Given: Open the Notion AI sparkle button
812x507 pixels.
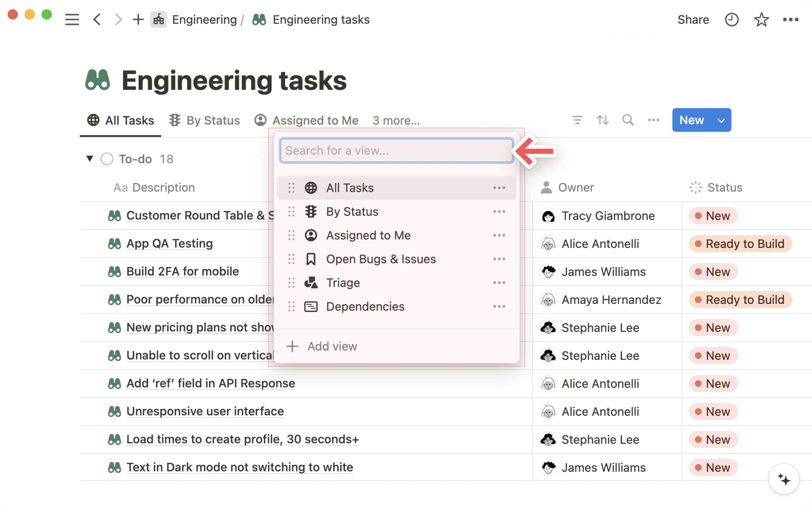Looking at the screenshot, I should tap(784, 479).
